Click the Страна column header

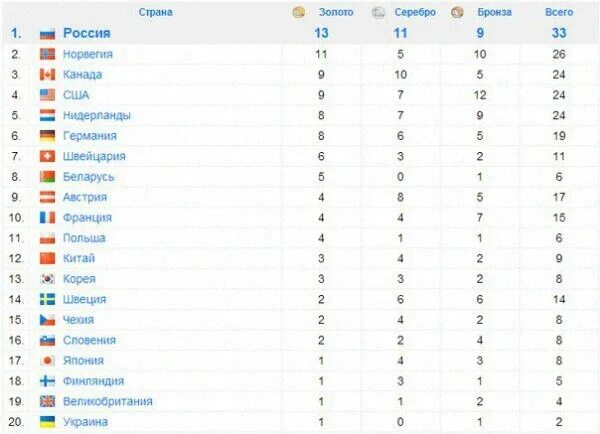(x=155, y=12)
